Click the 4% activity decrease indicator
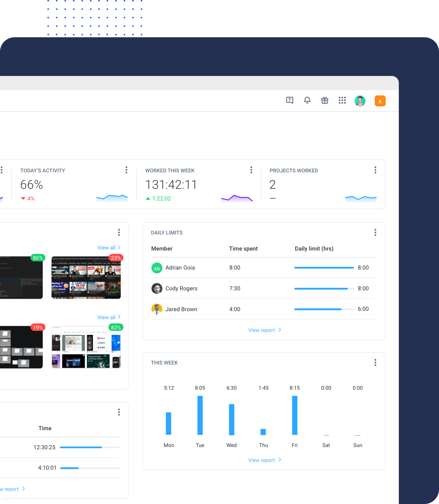 [28, 199]
